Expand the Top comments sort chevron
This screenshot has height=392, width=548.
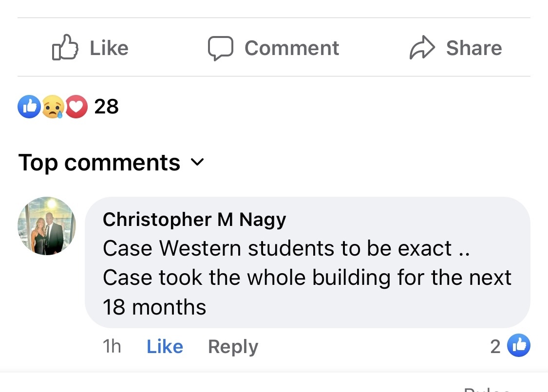pyautogui.click(x=197, y=162)
